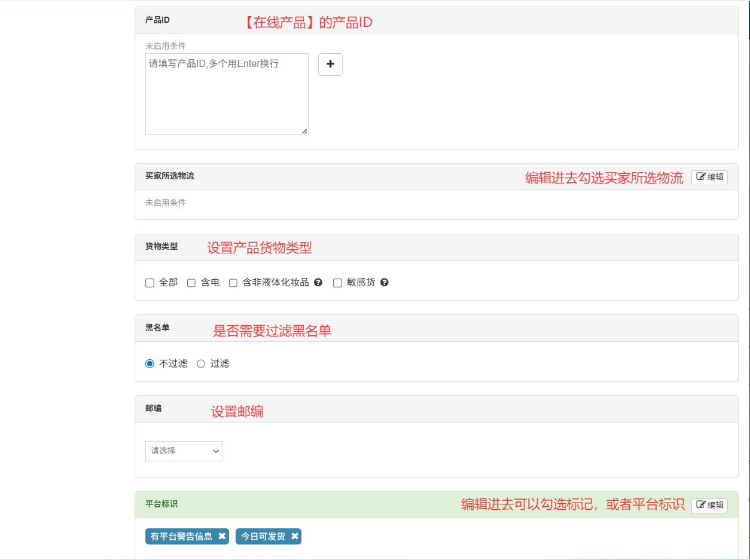Enable the 含电 checkbox
Image resolution: width=750 pixels, height=560 pixels.
click(191, 283)
